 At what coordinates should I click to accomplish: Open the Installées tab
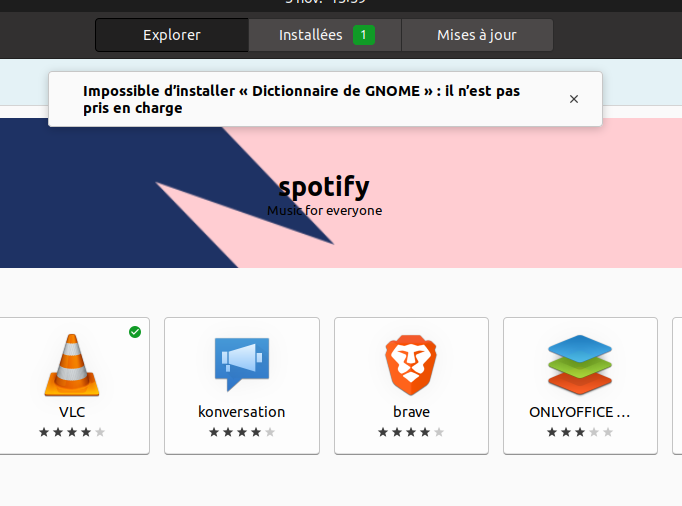(x=310, y=35)
